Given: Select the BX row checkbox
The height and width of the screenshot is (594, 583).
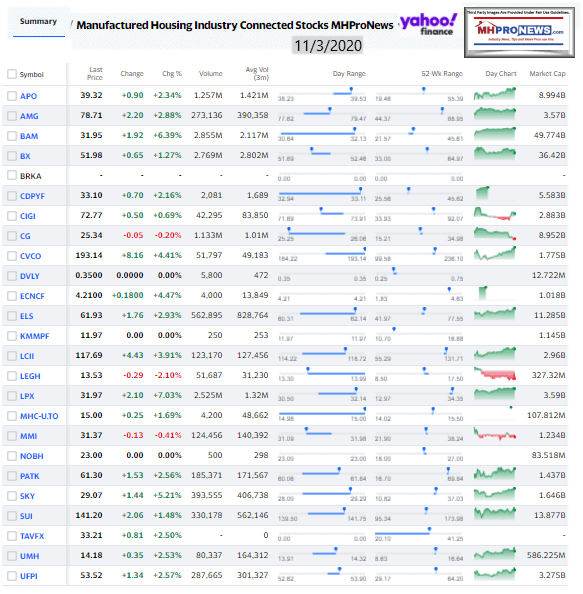Looking at the screenshot, I should coord(12,156).
